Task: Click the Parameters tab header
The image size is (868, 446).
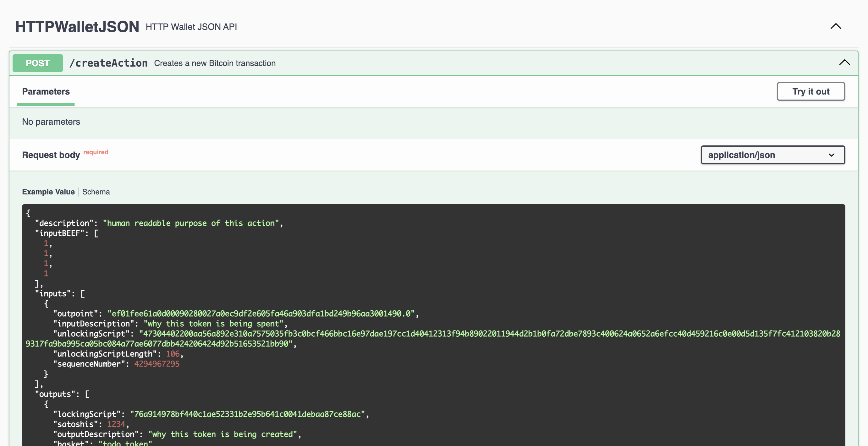Action: point(46,91)
